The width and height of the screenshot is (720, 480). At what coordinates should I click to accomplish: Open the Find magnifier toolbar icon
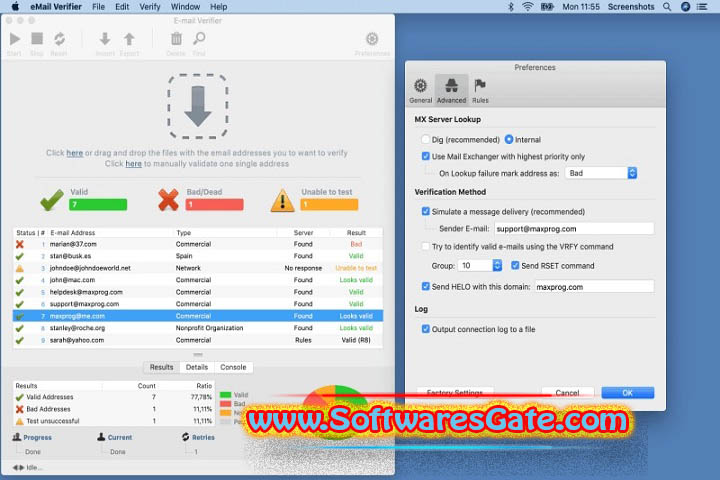[x=199, y=39]
